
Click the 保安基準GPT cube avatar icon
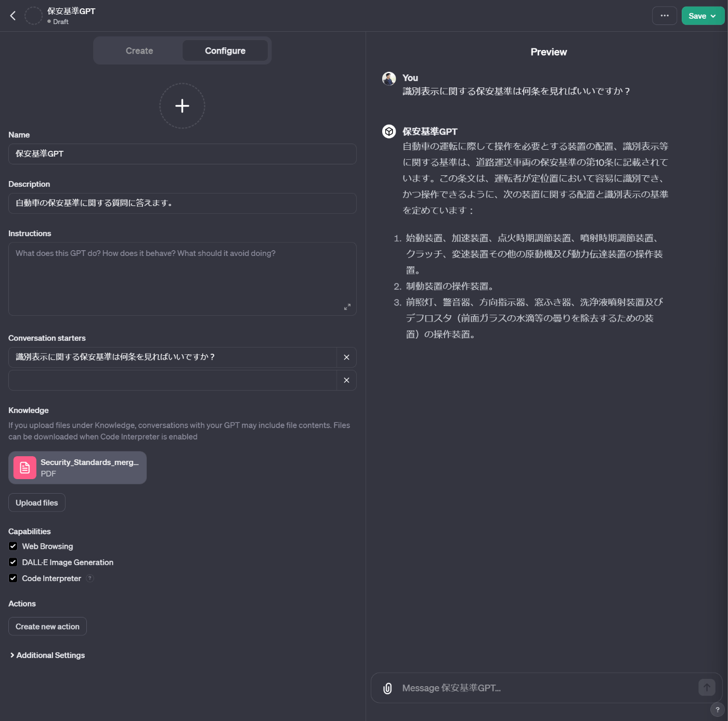[389, 132]
